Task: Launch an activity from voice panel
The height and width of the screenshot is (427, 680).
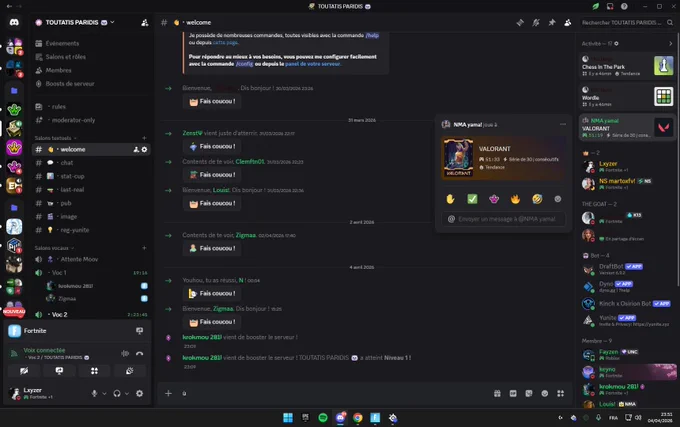Action: (x=94, y=371)
